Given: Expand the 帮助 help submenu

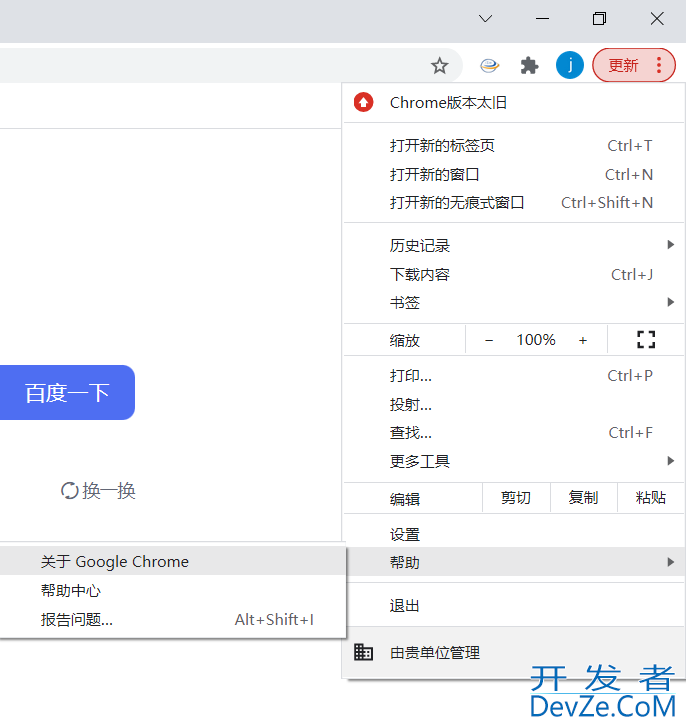Looking at the screenshot, I should pos(514,562).
